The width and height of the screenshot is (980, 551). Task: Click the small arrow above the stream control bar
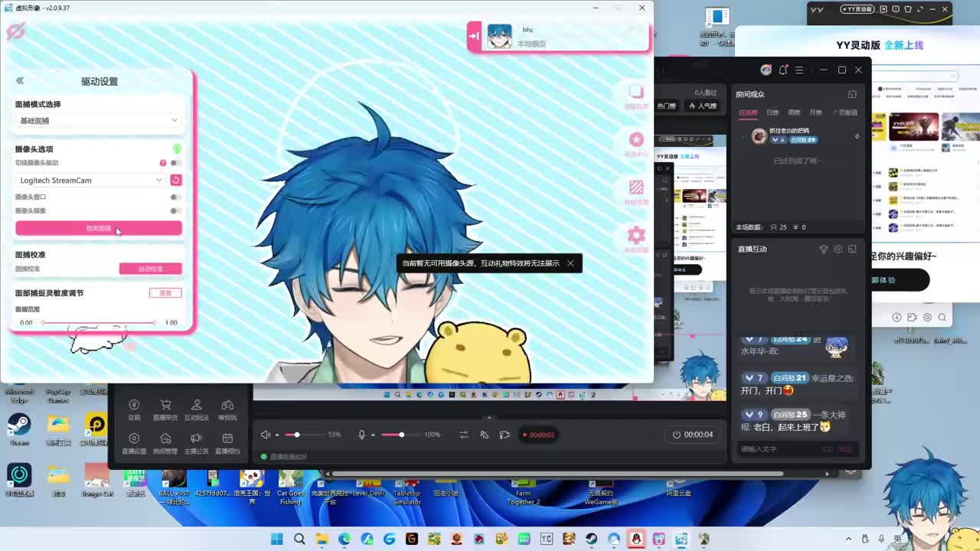[x=489, y=418]
